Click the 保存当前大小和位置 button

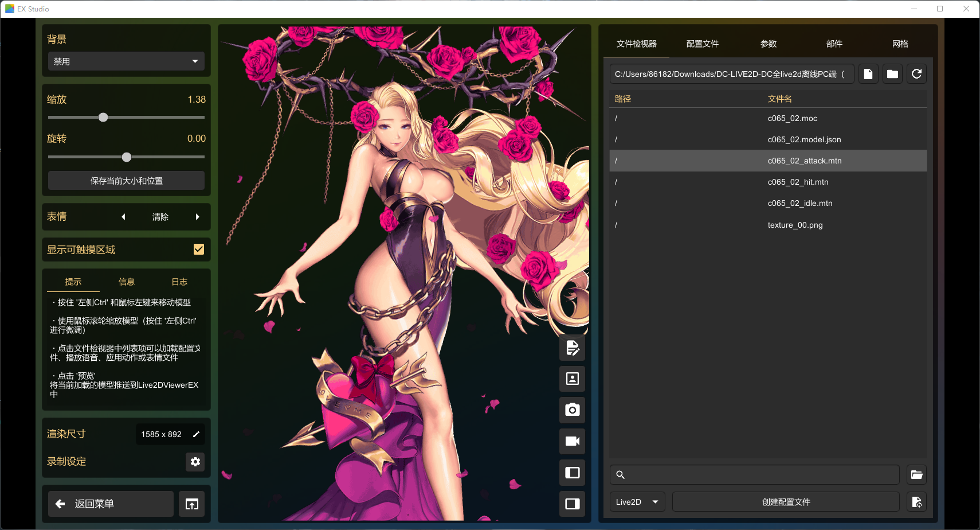[126, 181]
